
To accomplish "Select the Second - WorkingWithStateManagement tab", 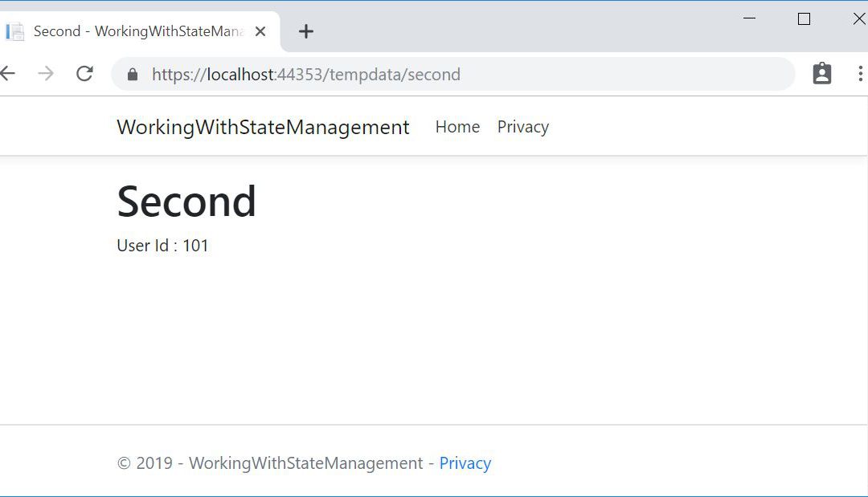I will [137, 31].
